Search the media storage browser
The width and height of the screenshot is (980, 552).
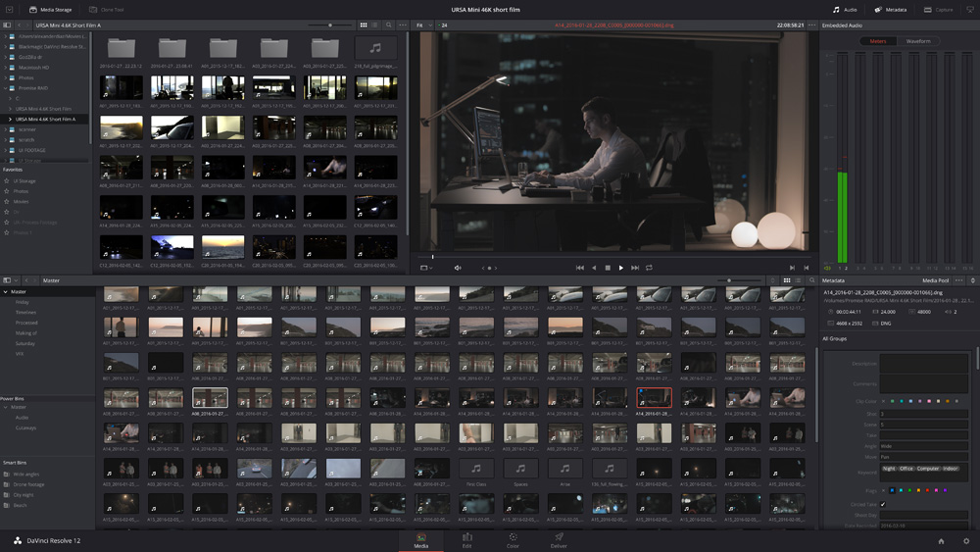point(389,25)
